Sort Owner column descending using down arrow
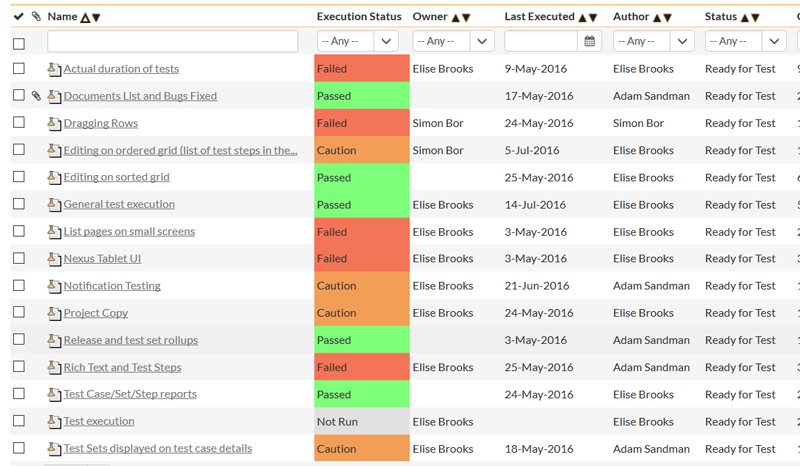 coord(466,17)
